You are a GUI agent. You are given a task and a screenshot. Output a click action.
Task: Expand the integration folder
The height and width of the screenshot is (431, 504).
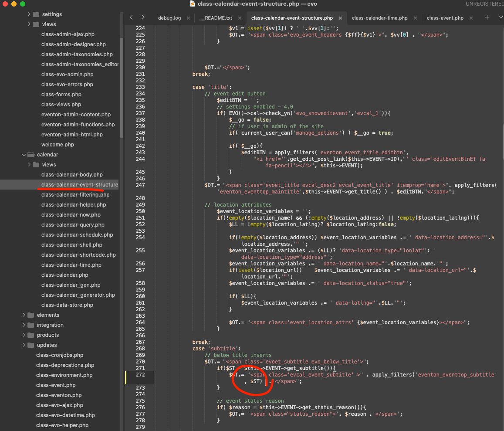[24, 325]
